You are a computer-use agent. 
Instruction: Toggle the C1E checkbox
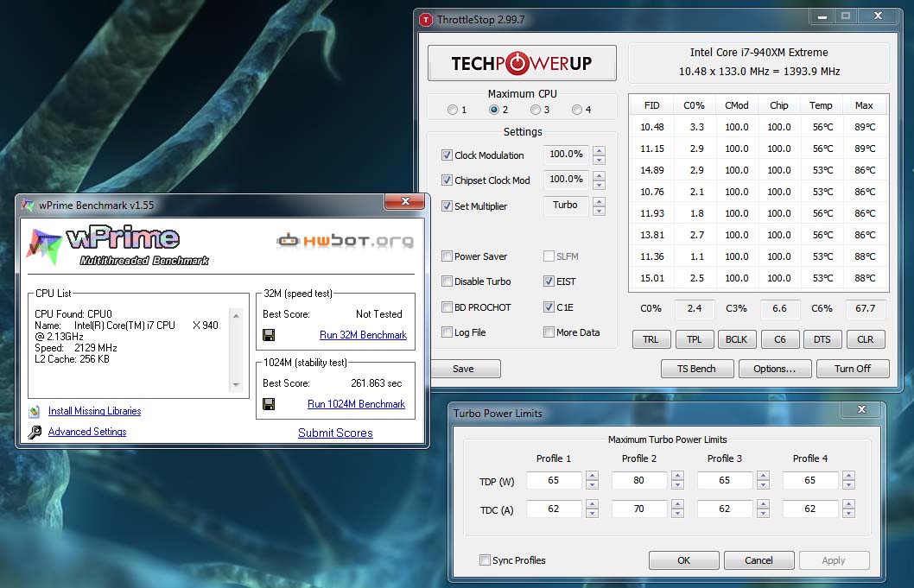549,307
